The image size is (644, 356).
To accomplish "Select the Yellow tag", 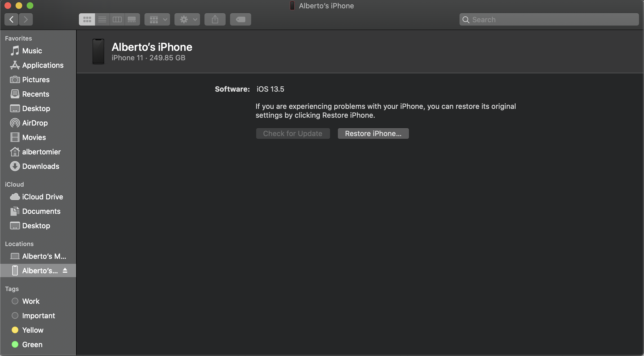I will tap(38, 330).
